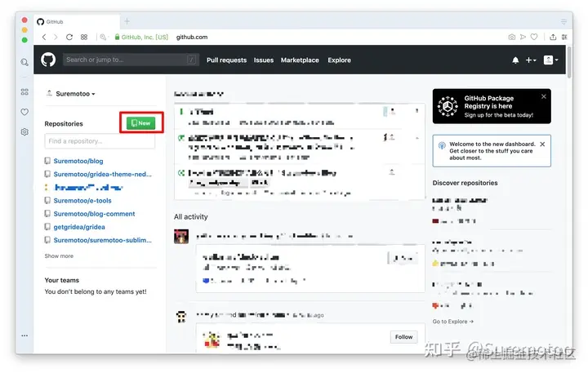The image size is (588, 373).
Task: Open the notifications bell
Action: click(515, 60)
